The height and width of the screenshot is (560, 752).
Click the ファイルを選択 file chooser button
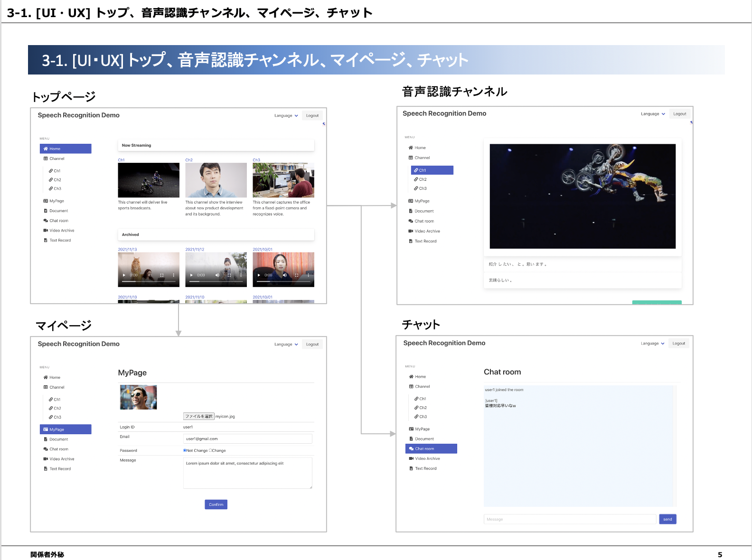click(199, 416)
